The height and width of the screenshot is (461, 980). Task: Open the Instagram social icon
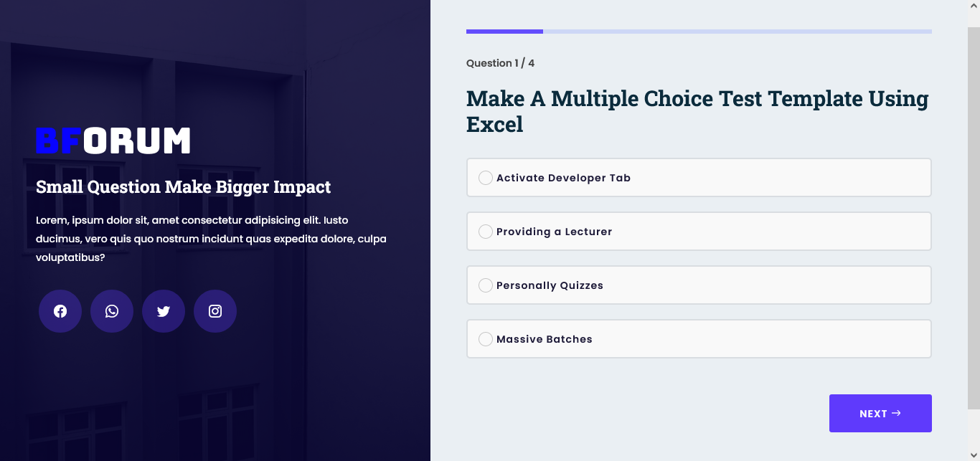(x=215, y=311)
